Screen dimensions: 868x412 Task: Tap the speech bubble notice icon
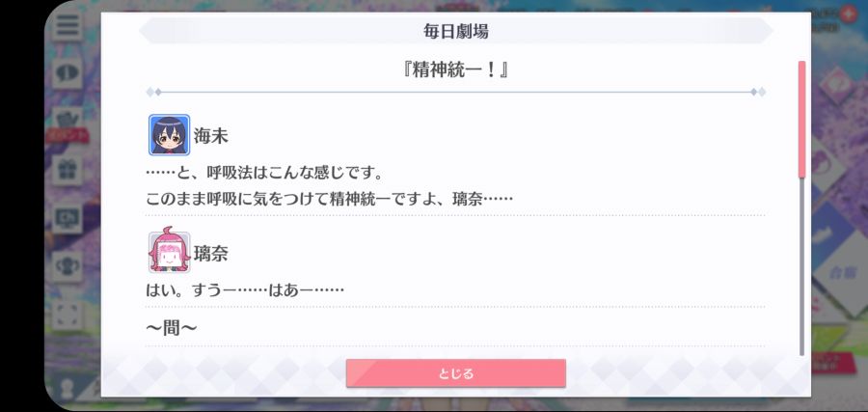tap(68, 73)
